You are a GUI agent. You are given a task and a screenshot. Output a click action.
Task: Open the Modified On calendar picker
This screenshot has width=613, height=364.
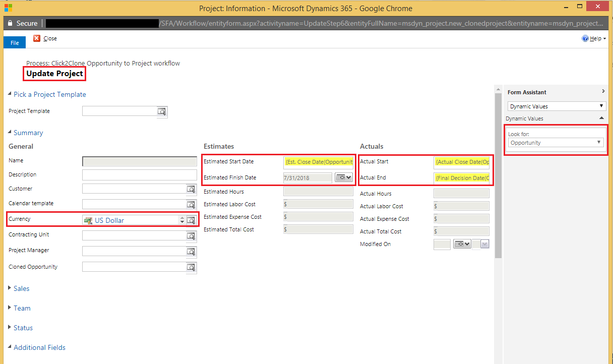(x=462, y=244)
